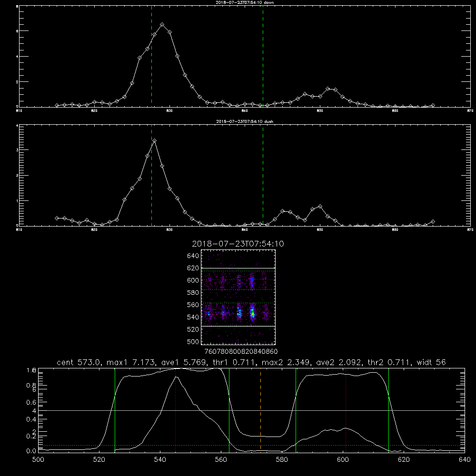Click the 600 label on the heatmap y-axis
Viewport: 476px width, 476px height.
pos(193,280)
